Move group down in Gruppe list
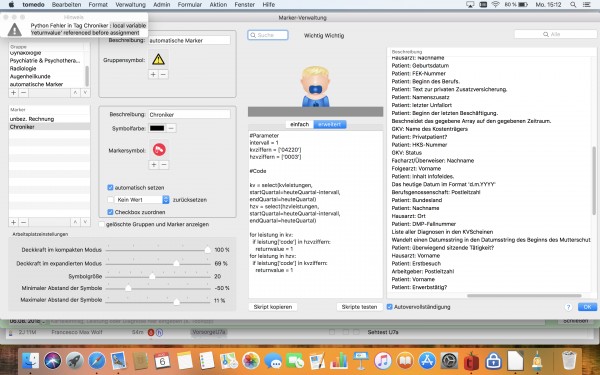Image resolution: width=600 pixels, height=375 pixels. click(85, 93)
